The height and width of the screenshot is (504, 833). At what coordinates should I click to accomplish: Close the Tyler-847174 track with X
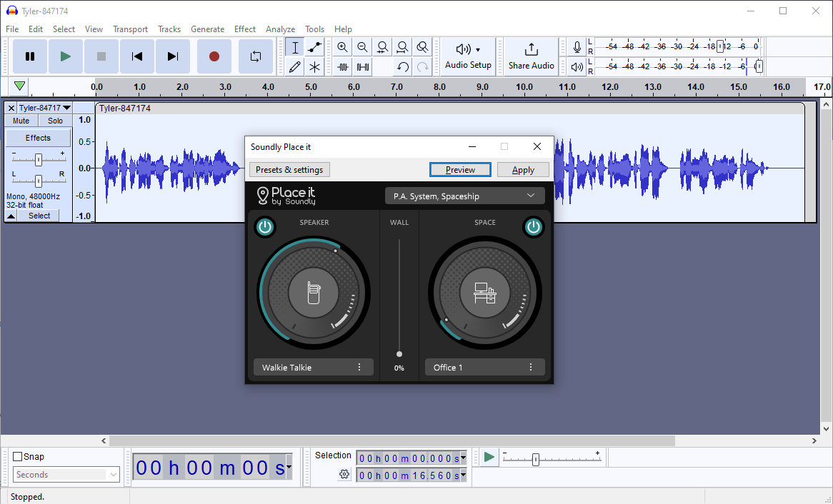(x=11, y=108)
